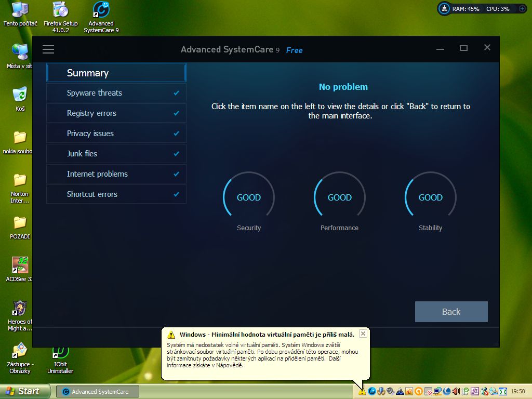Click the blue smiley Advanced SystemCare tray icon

372,391
